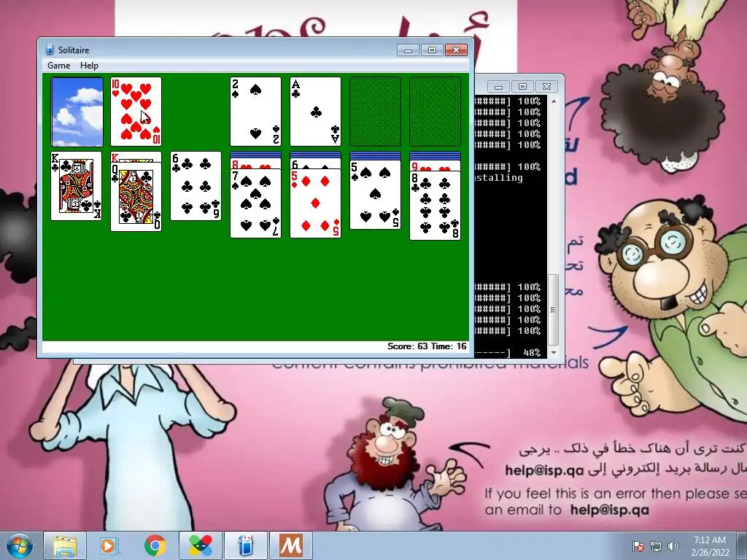Open Windows Media Player from taskbar

pos(109,545)
